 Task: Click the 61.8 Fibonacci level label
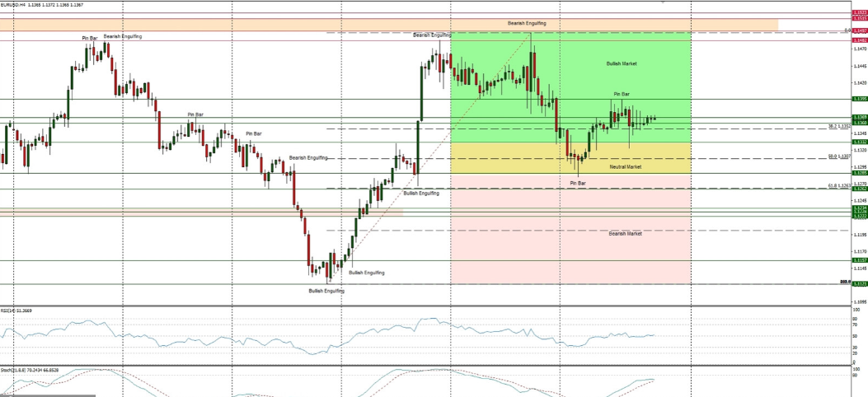point(838,187)
